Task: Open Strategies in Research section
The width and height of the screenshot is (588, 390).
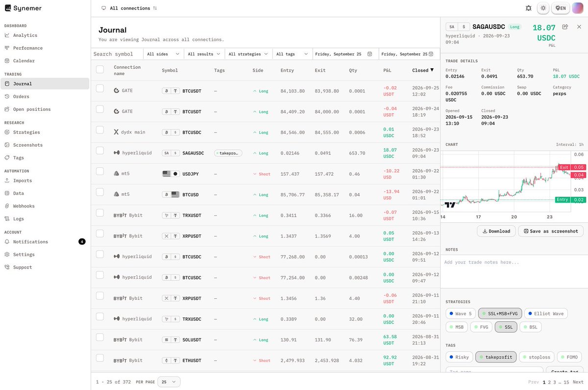Action: coord(26,132)
